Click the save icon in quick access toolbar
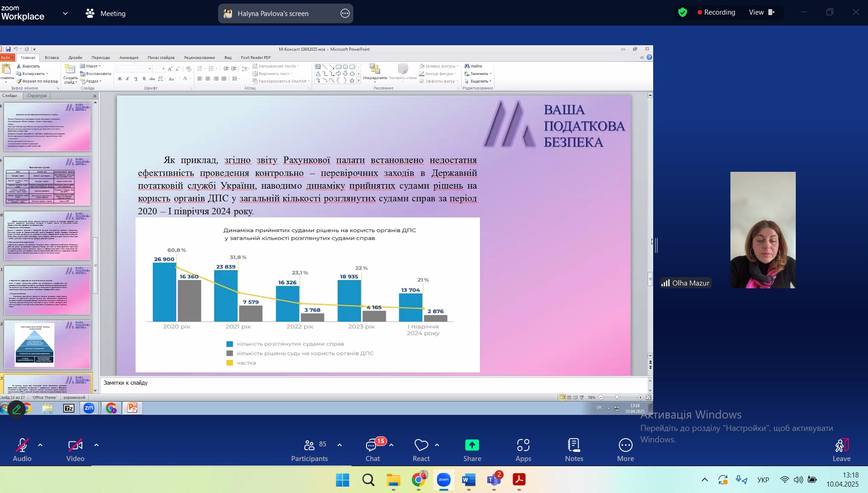Screen dimensions: 868x493 click(x=8, y=49)
